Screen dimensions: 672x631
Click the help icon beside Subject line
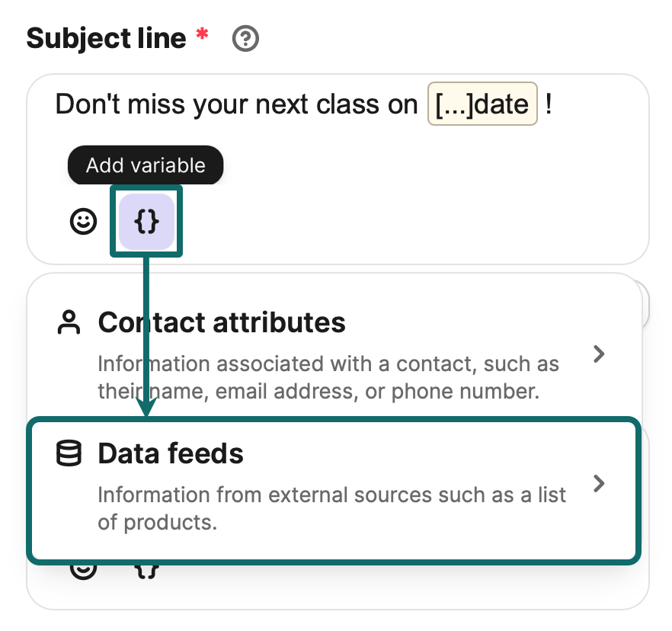coord(245,39)
